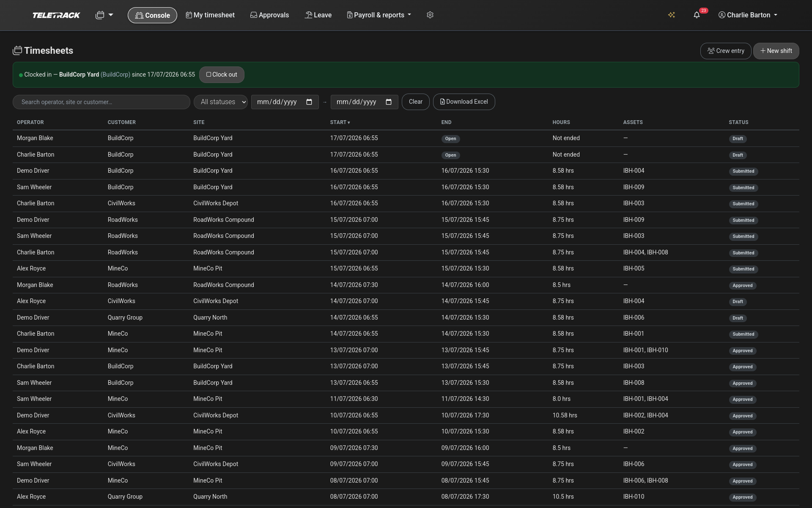Open the Charlie Barton account menu
This screenshot has width=812, height=508.
[748, 15]
